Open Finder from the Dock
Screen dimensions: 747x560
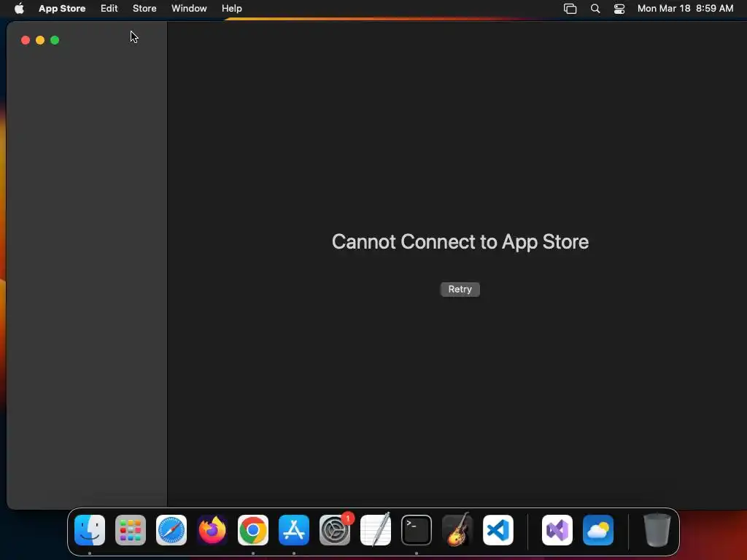tap(90, 530)
